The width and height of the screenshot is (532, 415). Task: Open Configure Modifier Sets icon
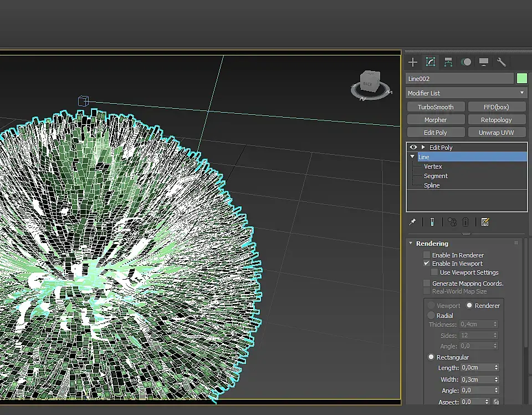point(485,222)
